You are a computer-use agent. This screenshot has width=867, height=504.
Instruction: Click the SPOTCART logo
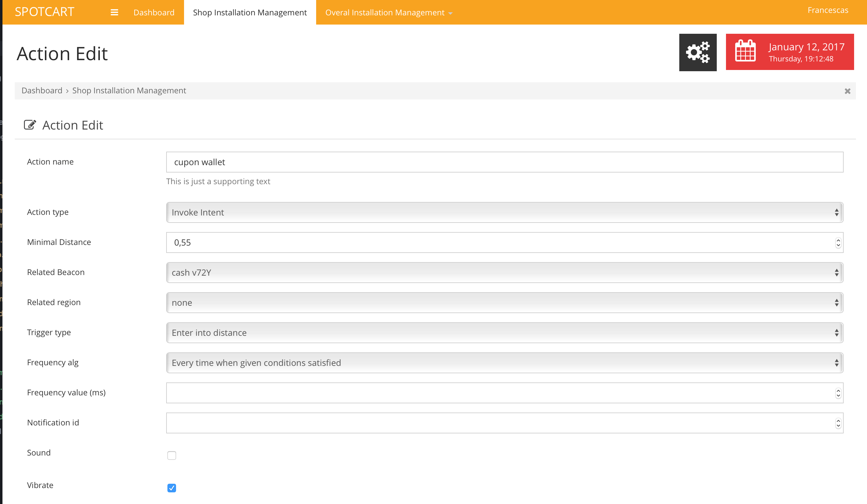(44, 12)
